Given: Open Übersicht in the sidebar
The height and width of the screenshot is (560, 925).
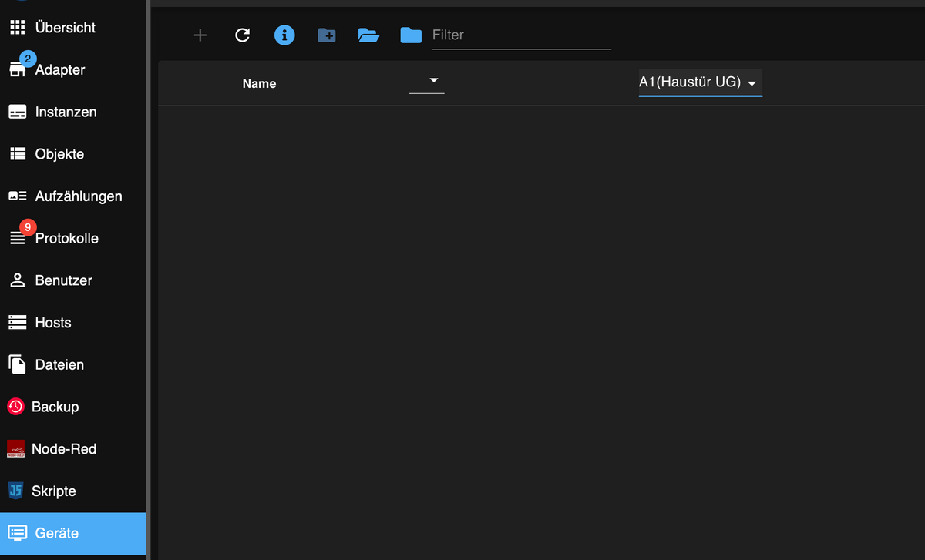Looking at the screenshot, I should 73,28.
